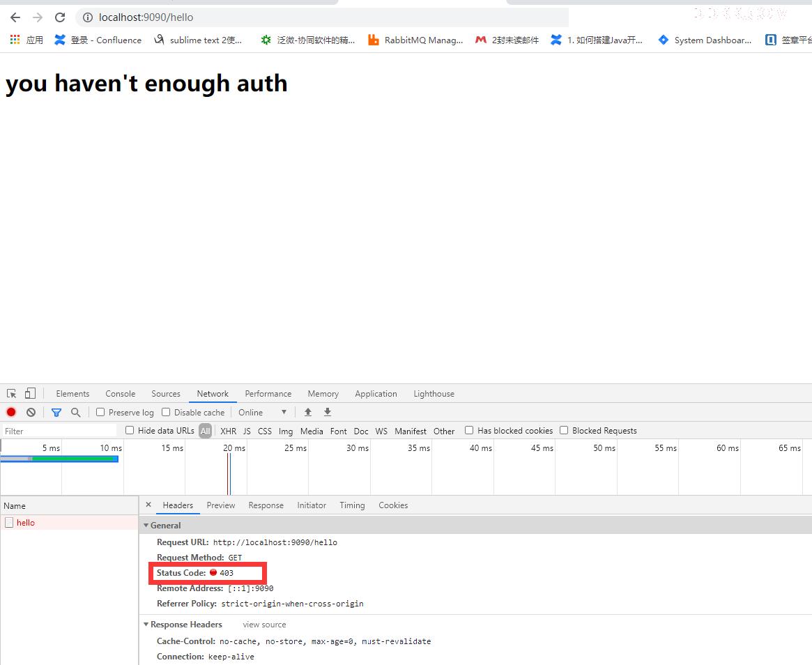Check Has blocked cookies
Image resolution: width=812 pixels, height=665 pixels.
[469, 430]
